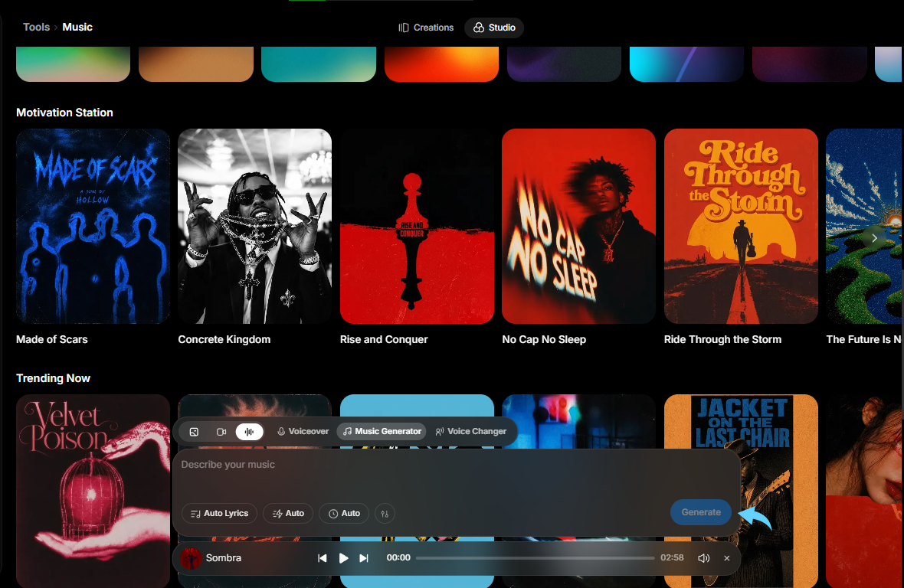Screen dimensions: 904x588
Task: Click the Sombra track title in the player
Action: pos(224,558)
